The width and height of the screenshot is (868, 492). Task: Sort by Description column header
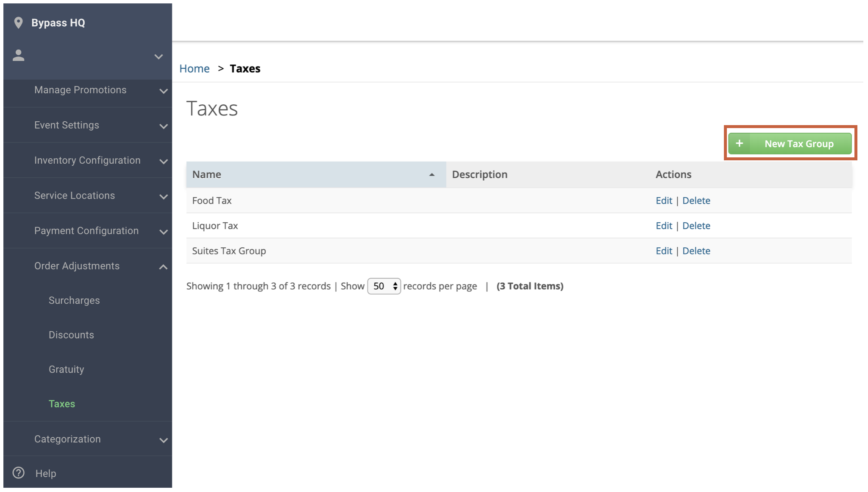(548, 174)
